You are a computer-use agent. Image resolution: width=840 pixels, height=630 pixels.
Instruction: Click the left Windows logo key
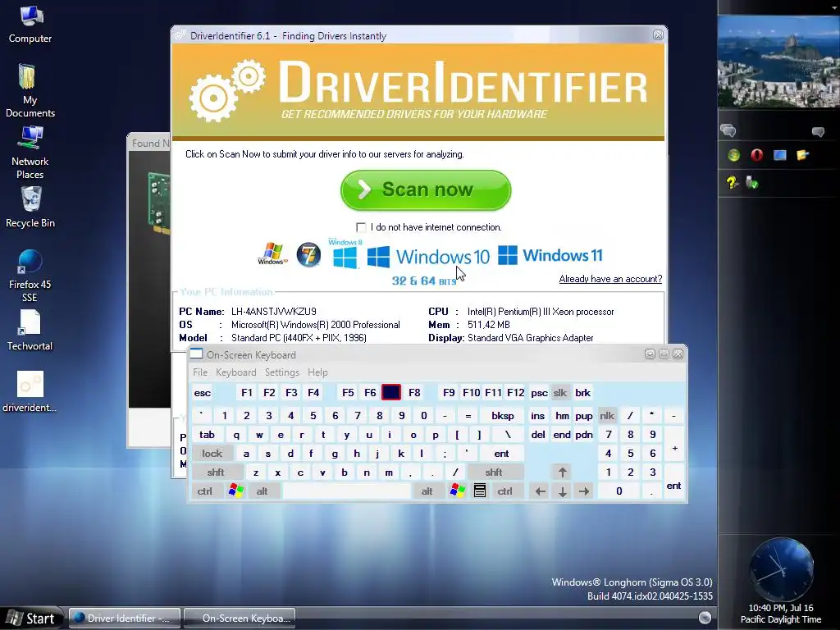click(235, 491)
